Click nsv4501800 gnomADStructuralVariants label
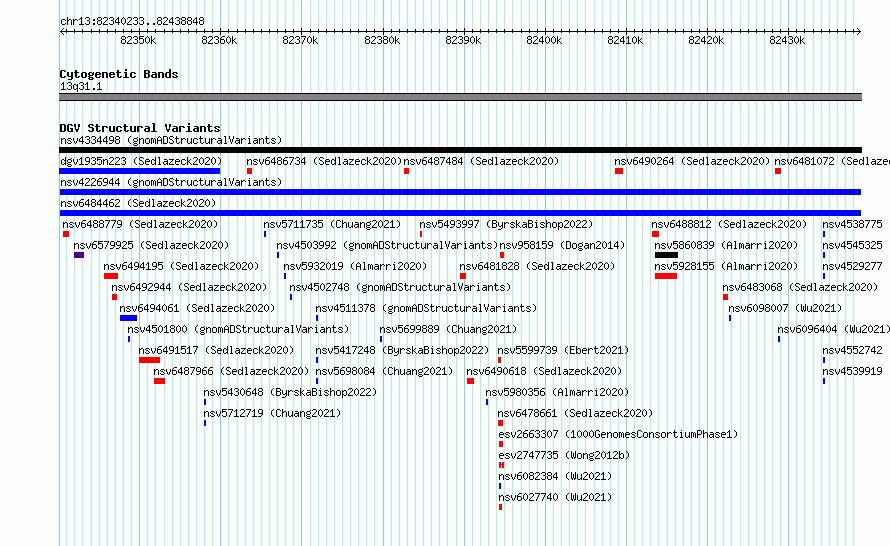The height and width of the screenshot is (546, 890). click(238, 329)
